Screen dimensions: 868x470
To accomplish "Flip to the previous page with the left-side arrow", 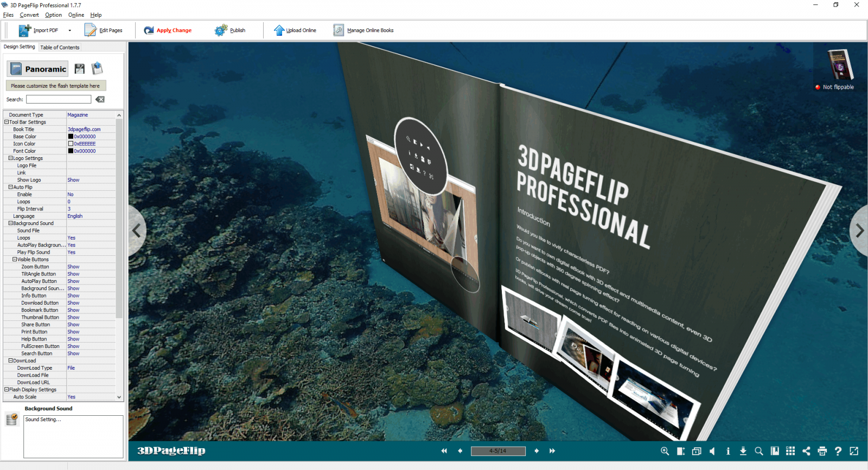I will point(137,231).
